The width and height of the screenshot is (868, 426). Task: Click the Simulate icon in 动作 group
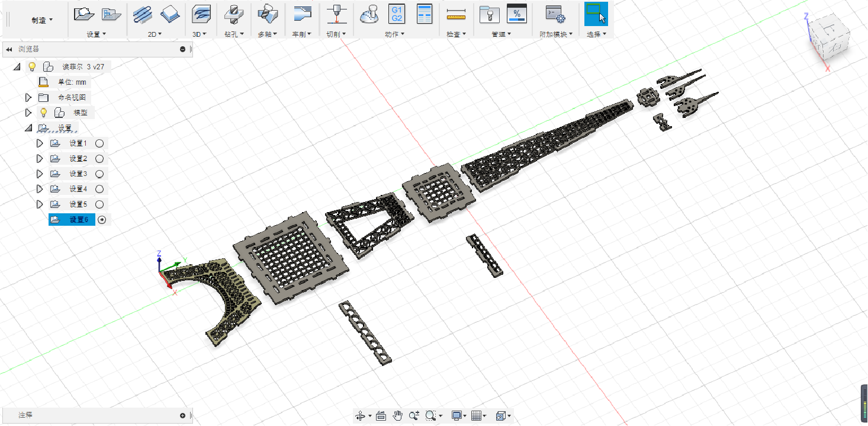369,13
